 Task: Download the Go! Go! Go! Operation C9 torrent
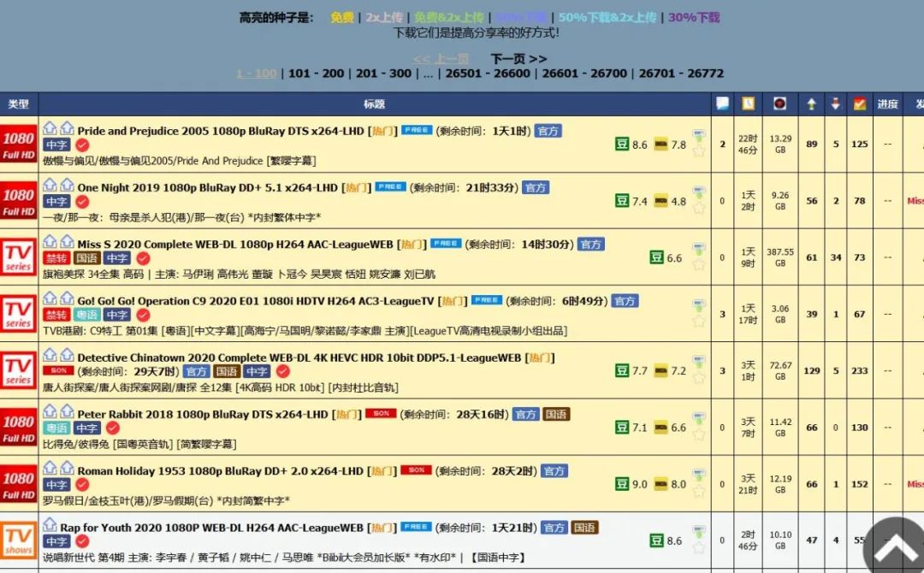pos(699,305)
